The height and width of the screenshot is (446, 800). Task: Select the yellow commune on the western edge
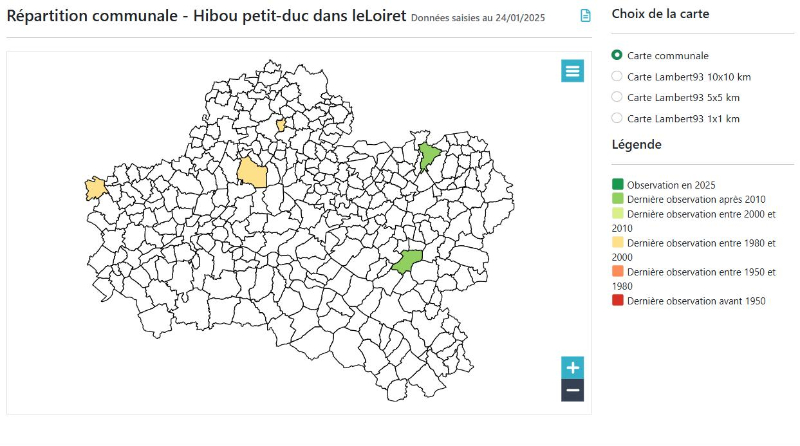tap(96, 188)
